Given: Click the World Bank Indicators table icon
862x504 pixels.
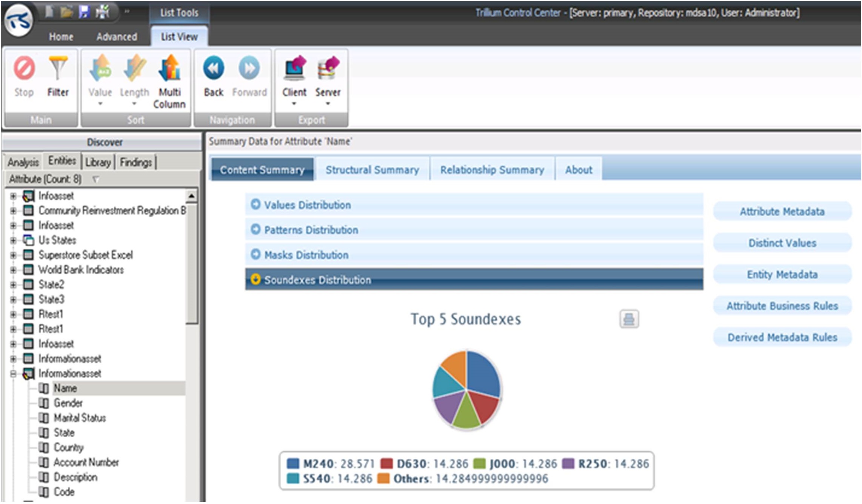Looking at the screenshot, I should (x=28, y=270).
